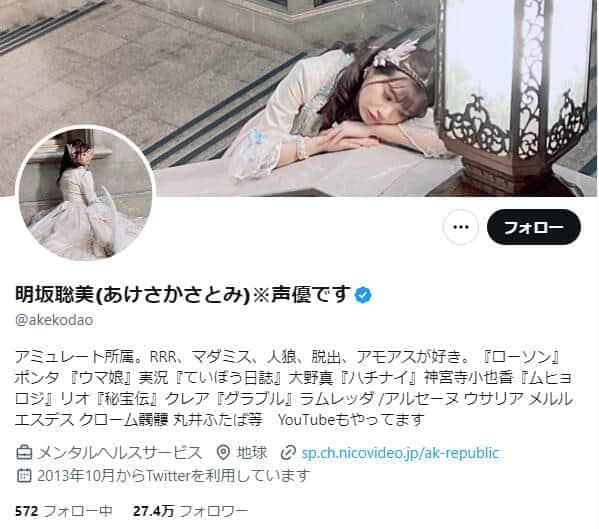View the 27.4万 フォロワー followers list
The width and height of the screenshot is (599, 529).
191,511
